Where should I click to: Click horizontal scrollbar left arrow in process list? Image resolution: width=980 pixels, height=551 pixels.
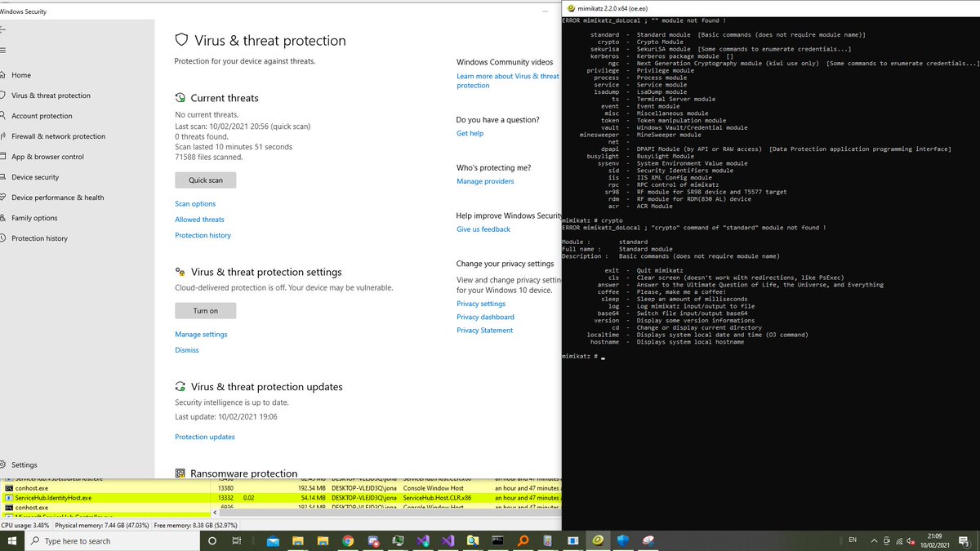pyautogui.click(x=216, y=513)
